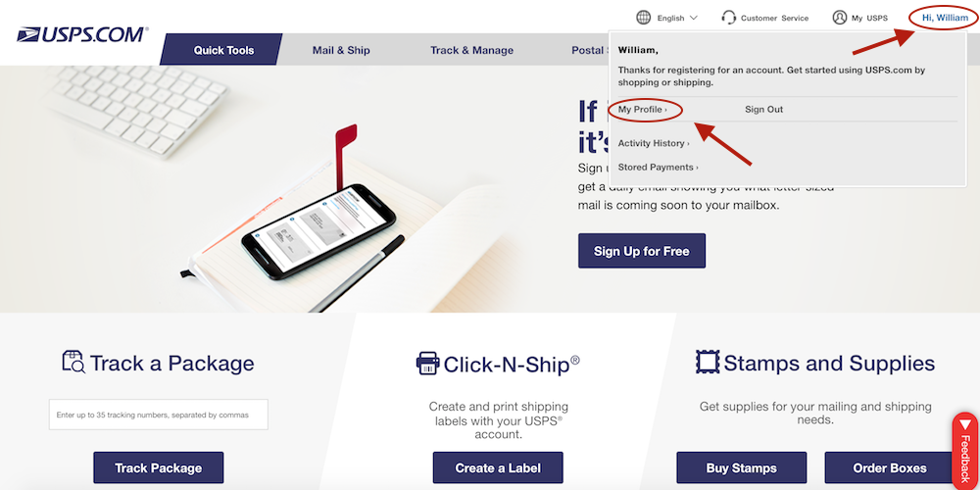Click the USPS.COM eagle logo
The height and width of the screenshot is (490, 980).
coord(82,34)
